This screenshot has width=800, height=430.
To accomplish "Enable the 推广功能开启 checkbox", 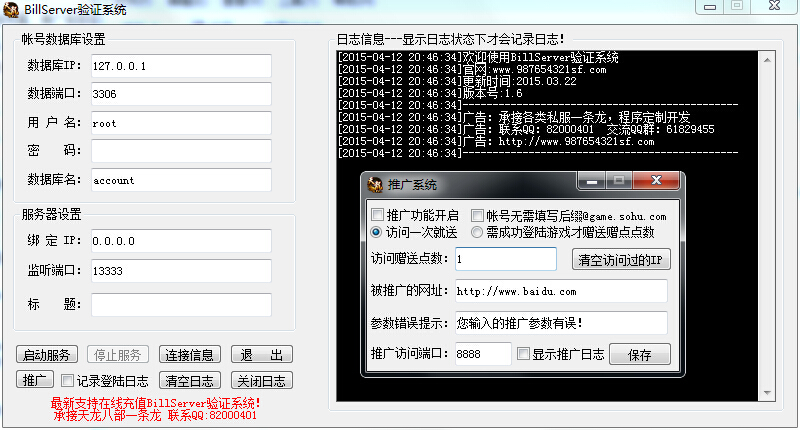I will (x=377, y=215).
